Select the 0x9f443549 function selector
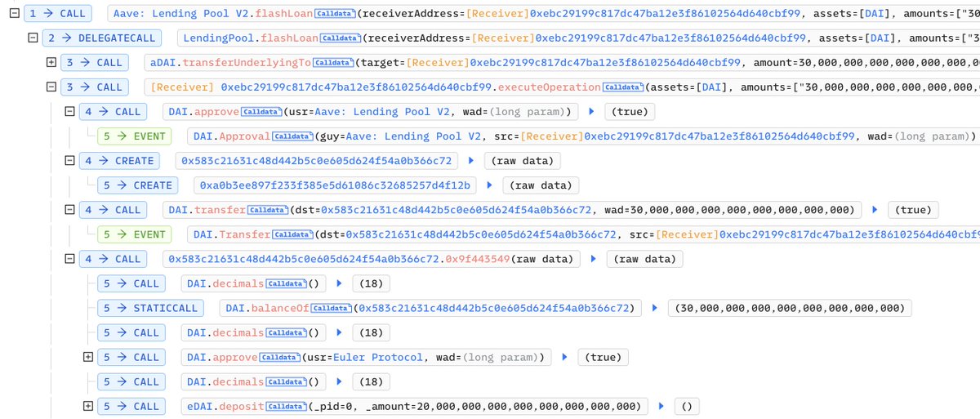 (478, 259)
